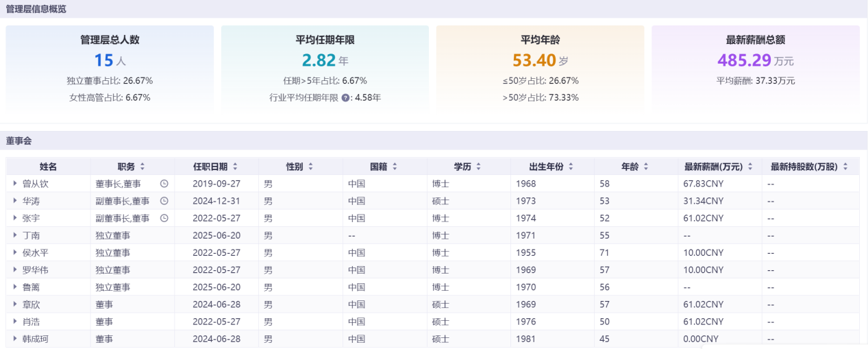Expand the 侯水平 row details
This screenshot has width=868, height=349.
[x=15, y=253]
